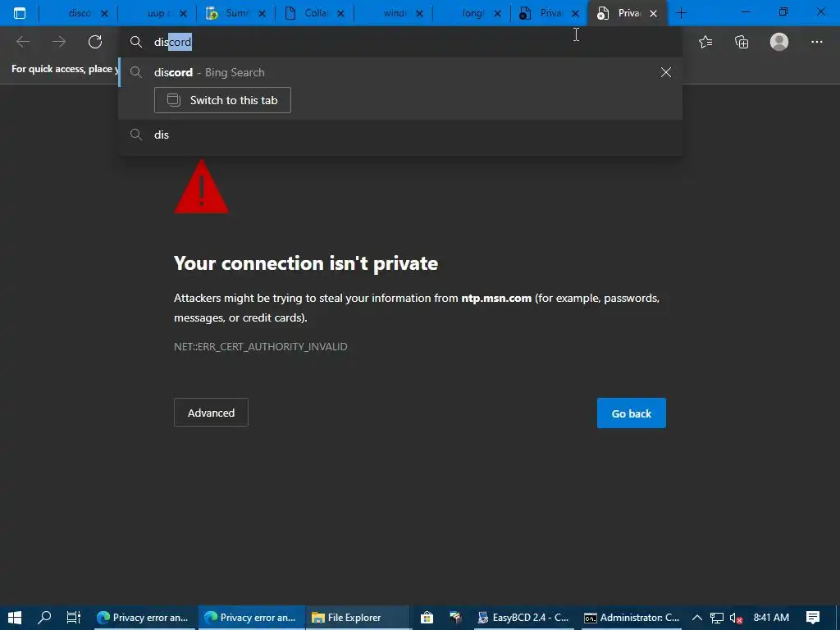Close the 'windo' tab
This screenshot has width=840, height=630.
pyautogui.click(x=419, y=14)
